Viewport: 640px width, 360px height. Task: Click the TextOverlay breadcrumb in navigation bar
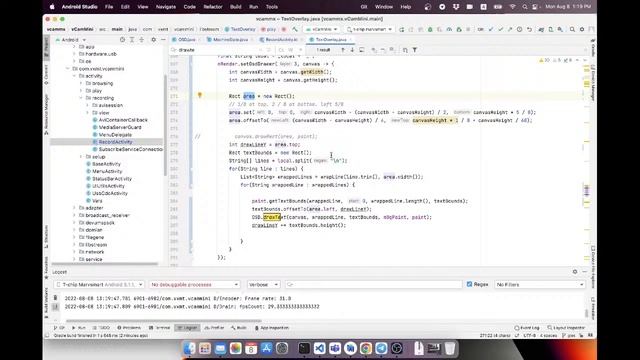pyautogui.click(x=240, y=29)
